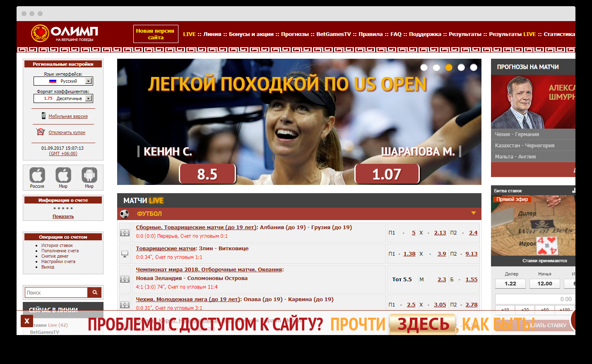592x364 pixels.
Task: Pick П2 odds 9.13 for Витковице
Action: click(472, 254)
